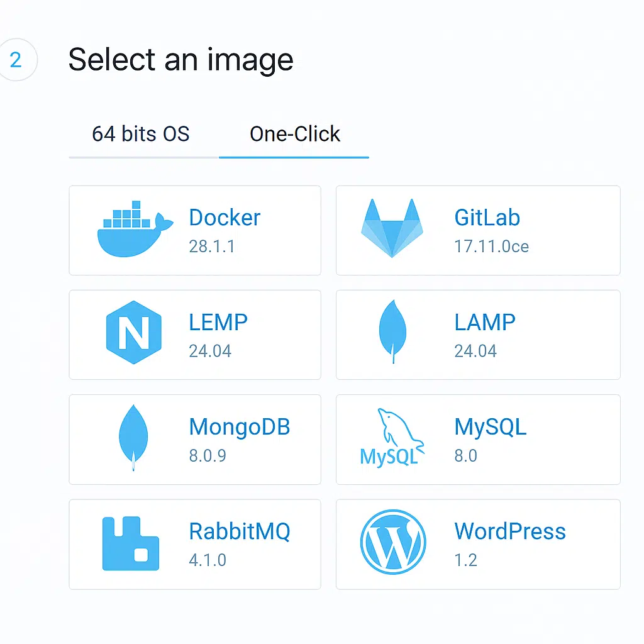Choose the GitLab image name

click(487, 218)
